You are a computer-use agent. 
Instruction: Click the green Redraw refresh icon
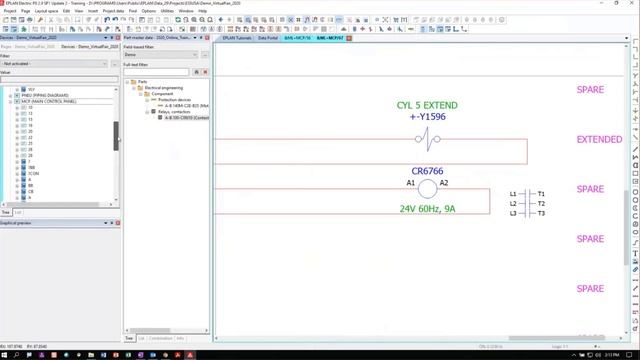[178, 20]
